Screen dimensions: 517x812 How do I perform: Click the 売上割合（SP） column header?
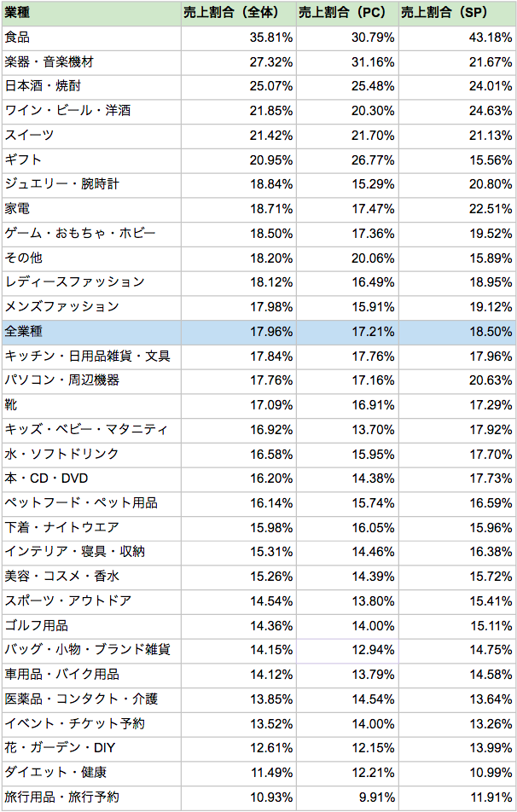(457, 13)
